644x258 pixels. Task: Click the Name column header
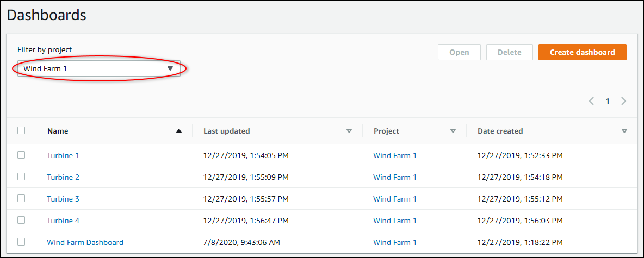pyautogui.click(x=58, y=131)
